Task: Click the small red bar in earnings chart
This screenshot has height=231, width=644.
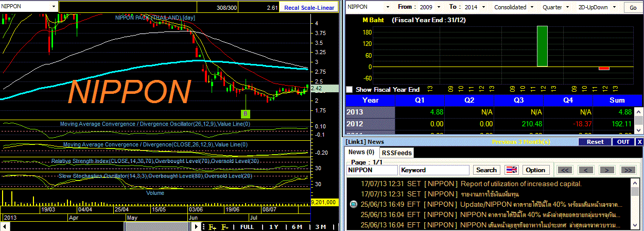Action: coord(604,68)
